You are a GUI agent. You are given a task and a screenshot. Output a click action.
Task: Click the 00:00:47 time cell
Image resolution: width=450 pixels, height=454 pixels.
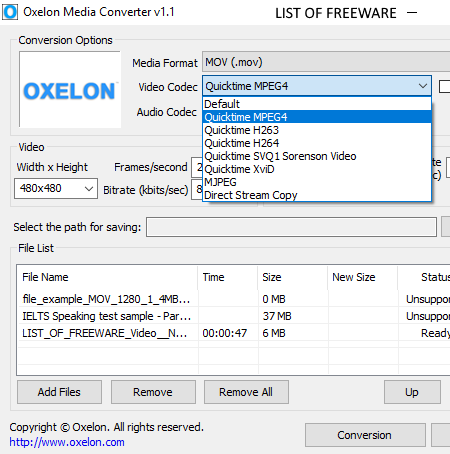225,333
